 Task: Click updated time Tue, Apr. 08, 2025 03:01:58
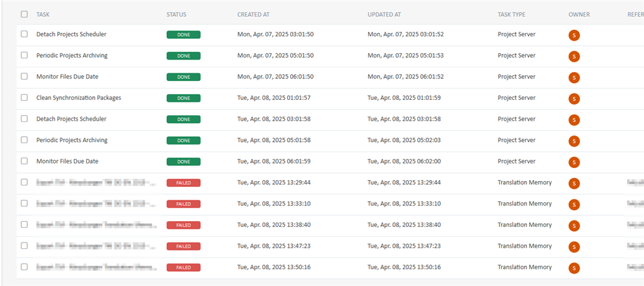404,119
